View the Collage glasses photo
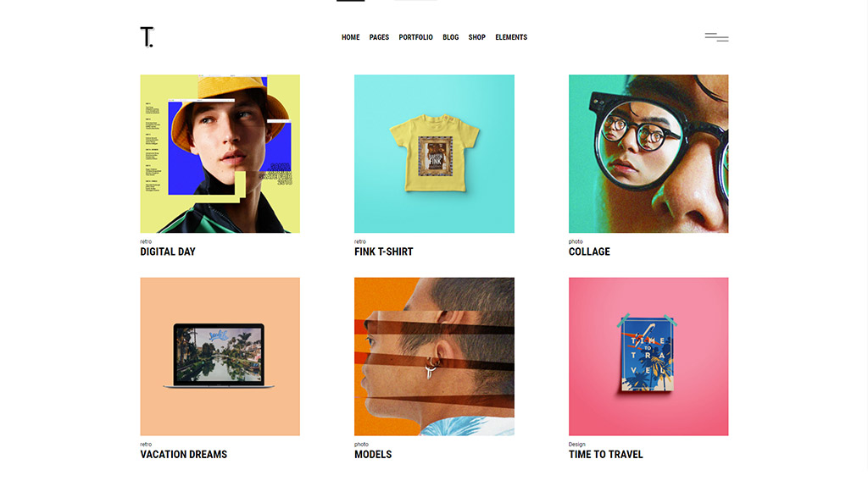 pyautogui.click(x=648, y=153)
